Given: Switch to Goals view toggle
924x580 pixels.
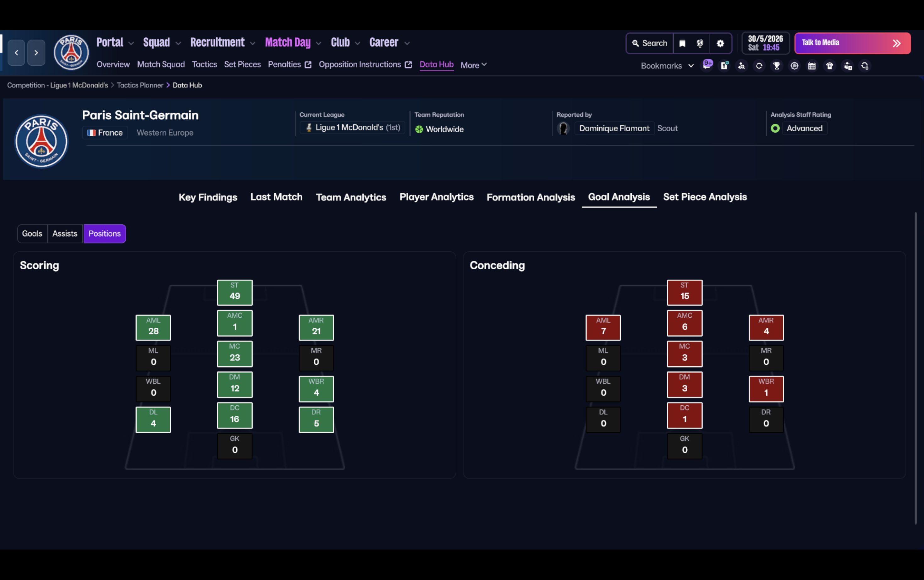Looking at the screenshot, I should coord(32,234).
